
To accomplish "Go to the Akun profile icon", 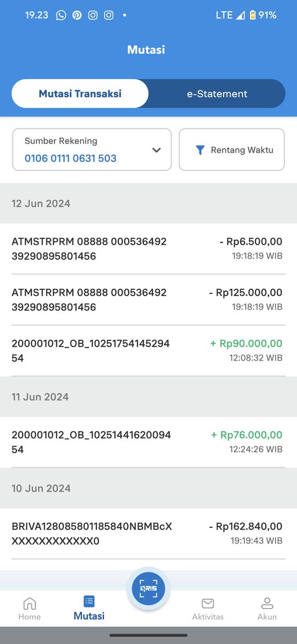I will (x=267, y=603).
